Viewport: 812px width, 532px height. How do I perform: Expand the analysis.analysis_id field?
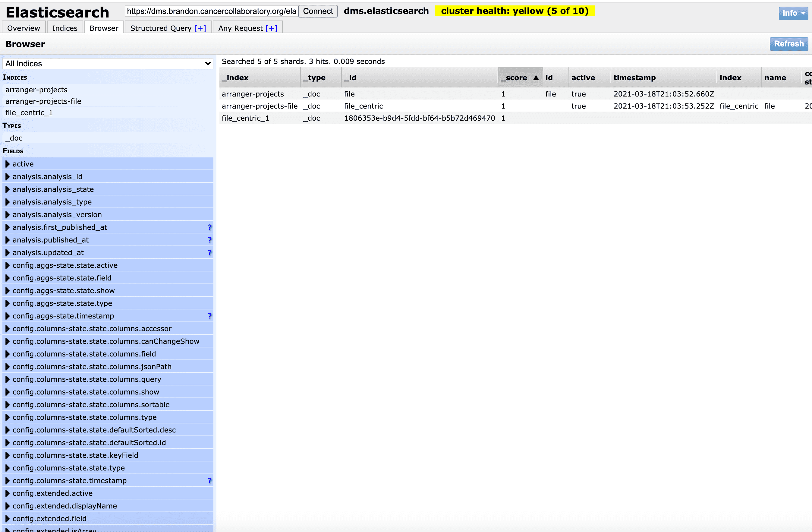coord(8,177)
